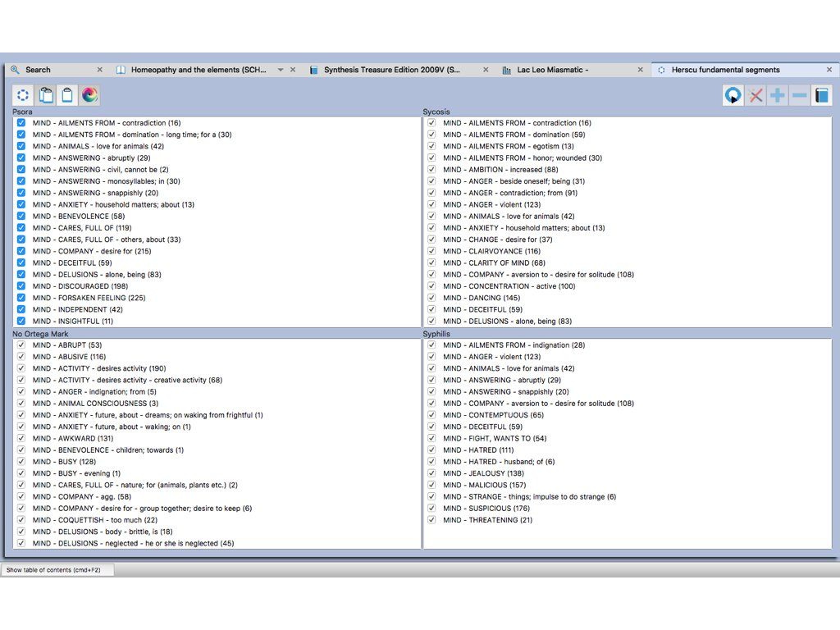Toggle Sycosis MIND - DANCING (145) checkbox
The width and height of the screenshot is (840, 630).
click(431, 297)
